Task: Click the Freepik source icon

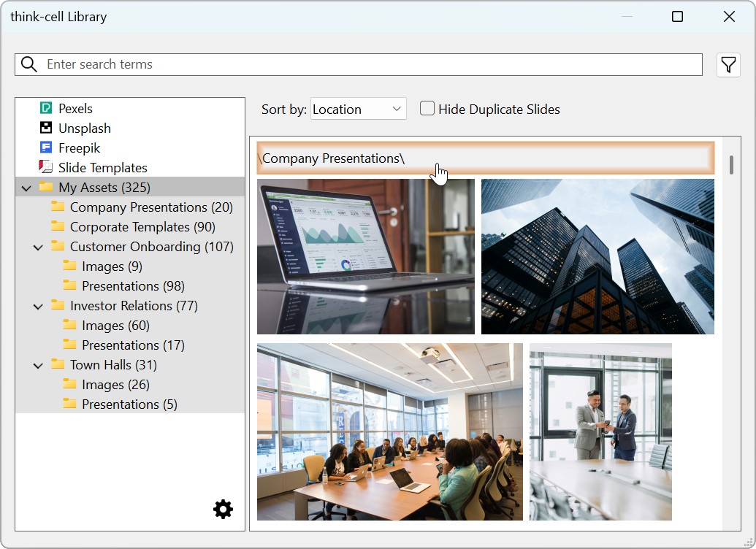Action: [46, 147]
